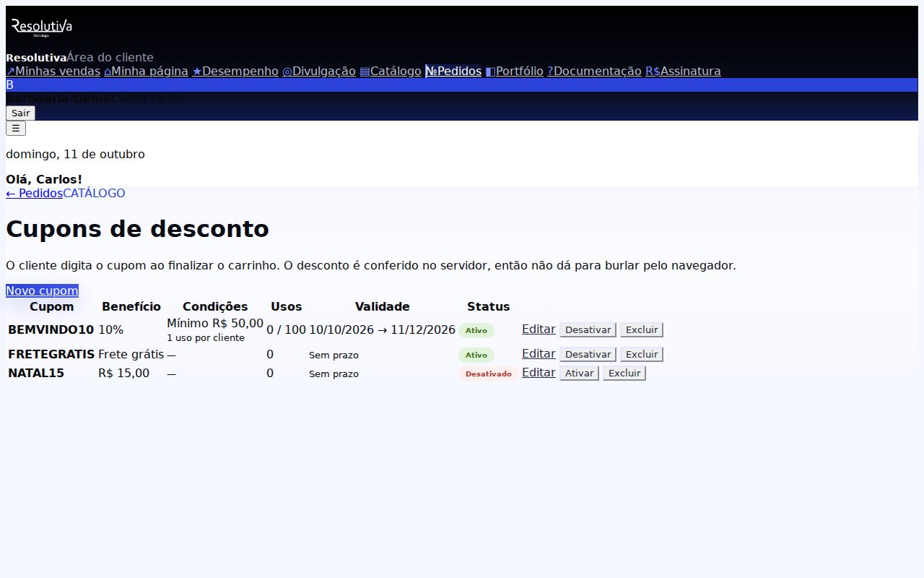
Task: Click the Validade column header
Action: click(383, 306)
